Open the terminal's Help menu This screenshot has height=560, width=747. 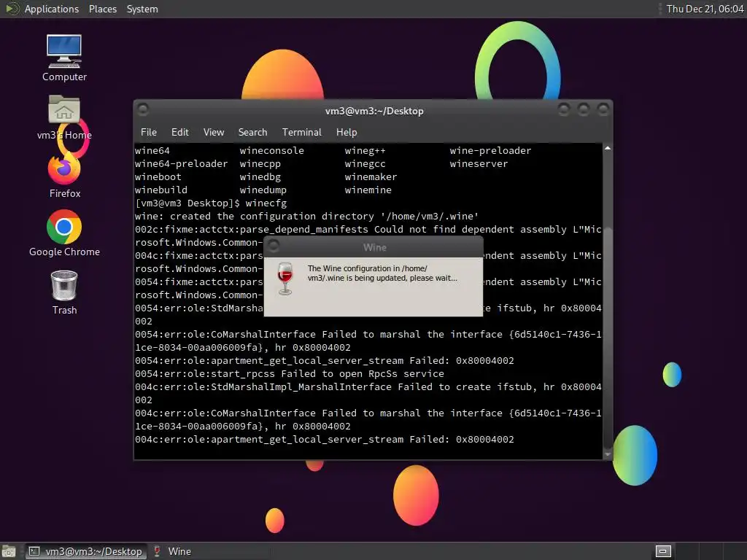point(347,132)
